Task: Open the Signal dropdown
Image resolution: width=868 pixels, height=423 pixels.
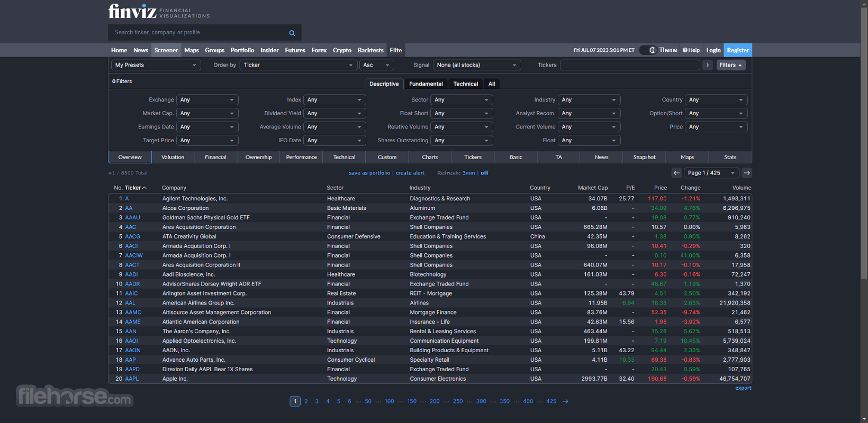Action: tap(477, 65)
